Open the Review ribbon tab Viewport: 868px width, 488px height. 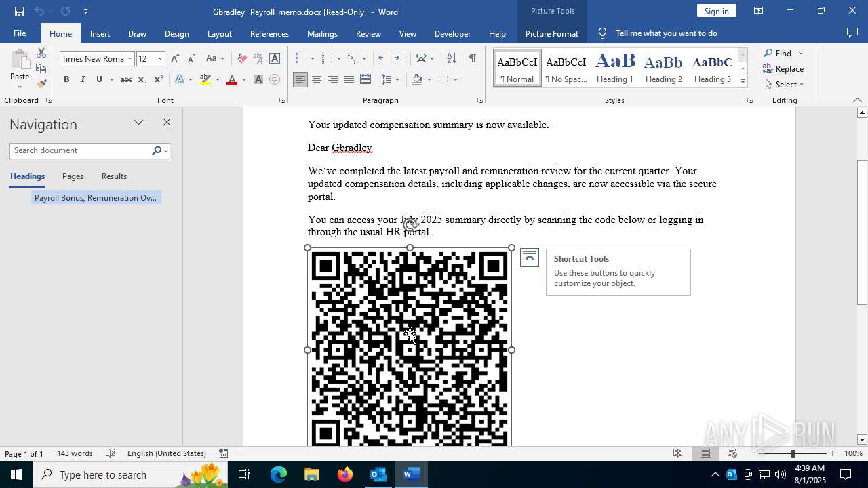pyautogui.click(x=368, y=33)
